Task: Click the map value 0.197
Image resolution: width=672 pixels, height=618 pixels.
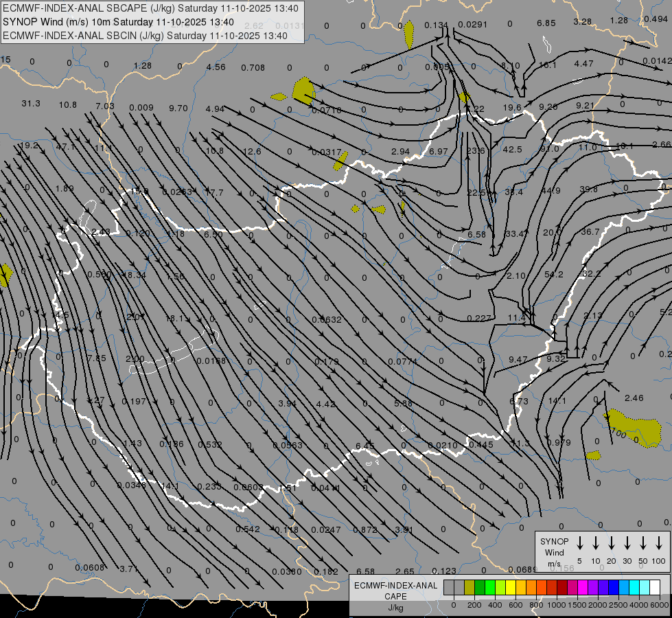Action: (134, 402)
